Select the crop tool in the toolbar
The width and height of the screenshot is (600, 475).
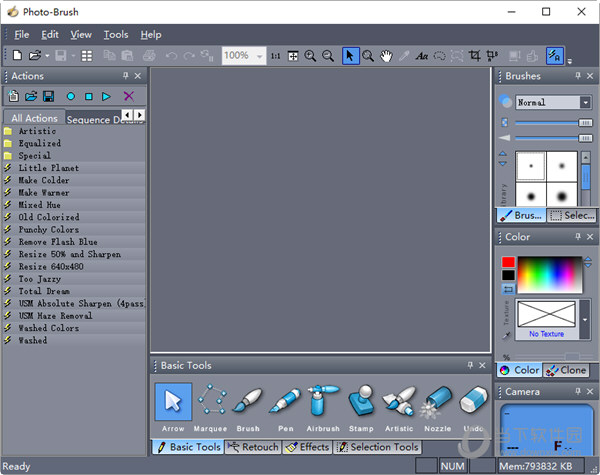coord(474,56)
